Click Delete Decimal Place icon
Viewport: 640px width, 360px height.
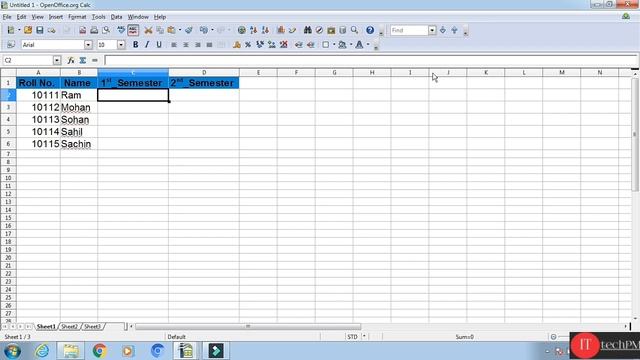click(x=284, y=44)
